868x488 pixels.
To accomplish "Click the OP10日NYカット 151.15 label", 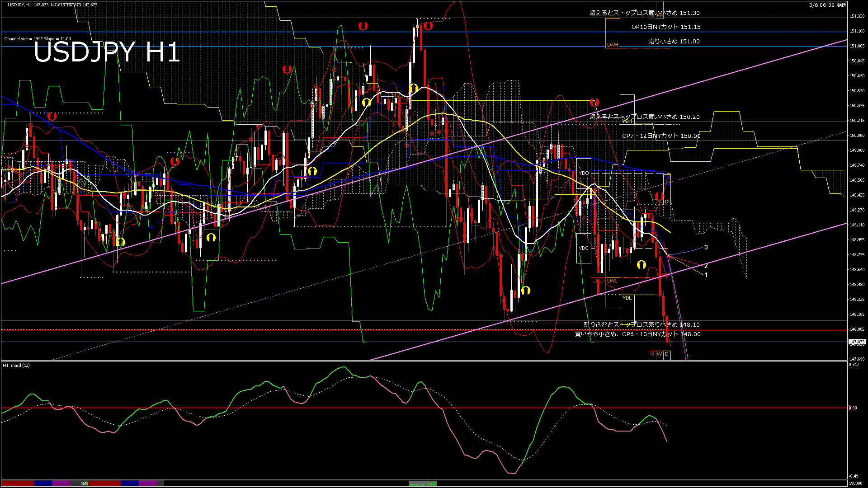I will tap(665, 27).
